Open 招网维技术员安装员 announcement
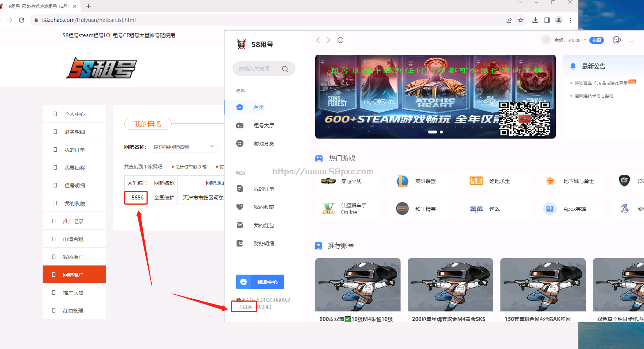 (x=594, y=96)
